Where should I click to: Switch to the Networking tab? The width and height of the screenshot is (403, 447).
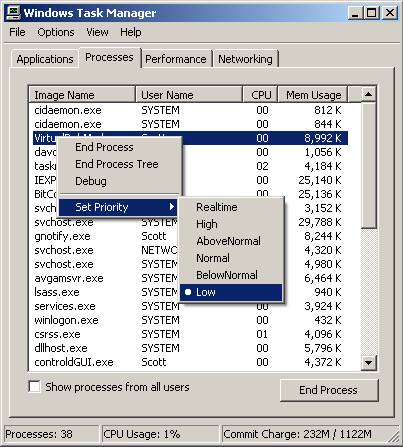[x=245, y=59]
